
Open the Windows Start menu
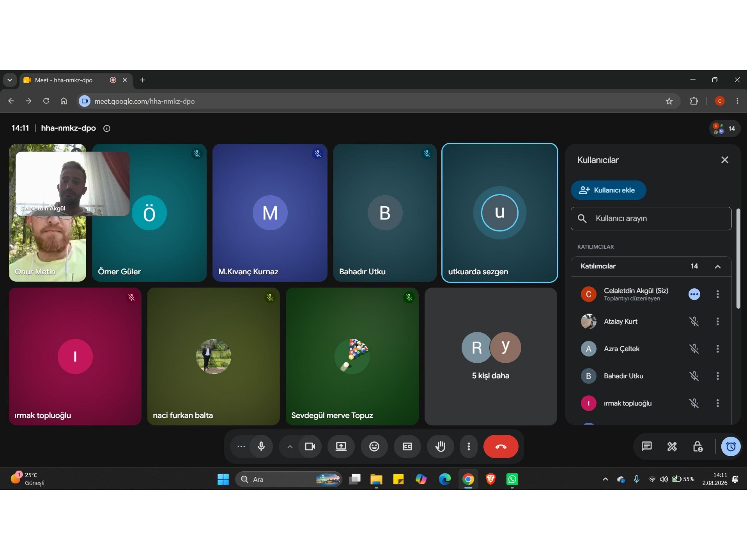223,479
